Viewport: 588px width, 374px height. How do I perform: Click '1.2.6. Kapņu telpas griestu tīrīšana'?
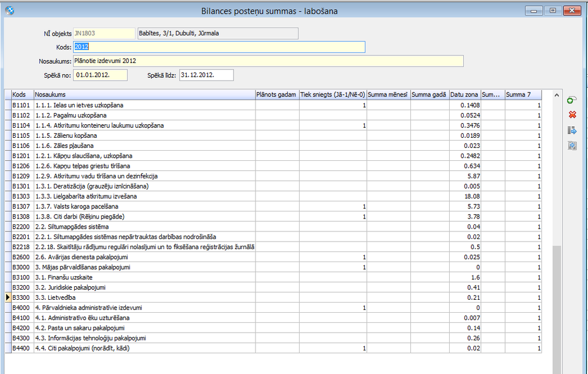point(82,166)
